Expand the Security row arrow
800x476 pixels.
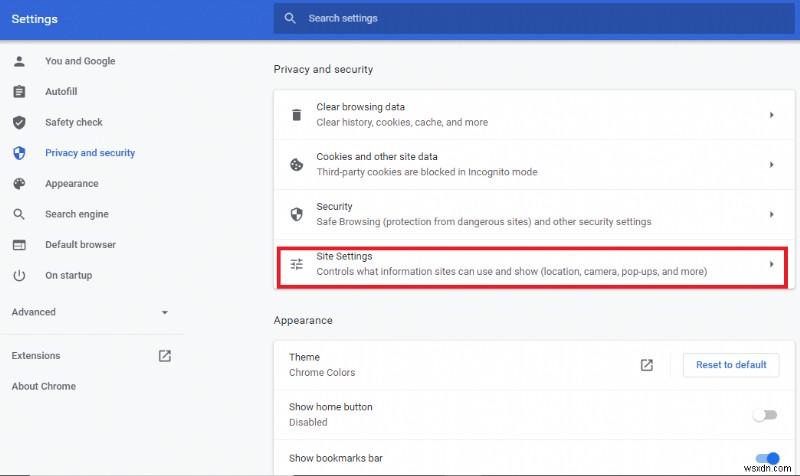click(x=771, y=214)
